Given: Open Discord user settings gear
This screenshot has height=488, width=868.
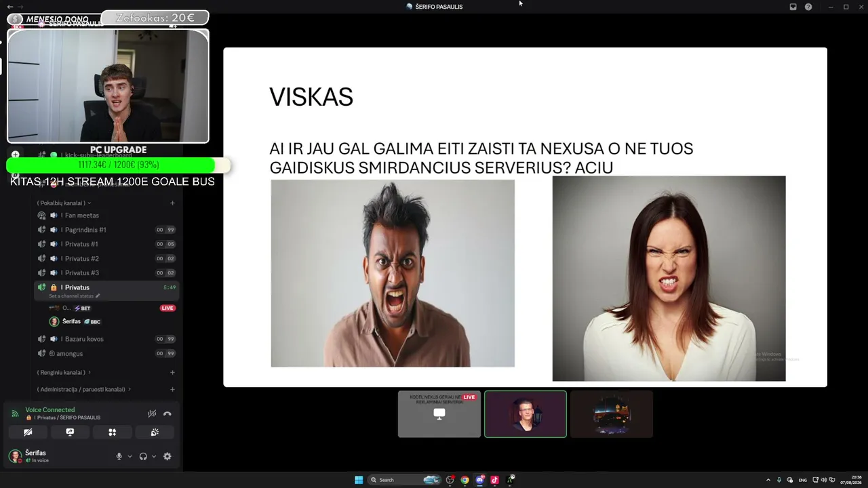Looking at the screenshot, I should [167, 456].
